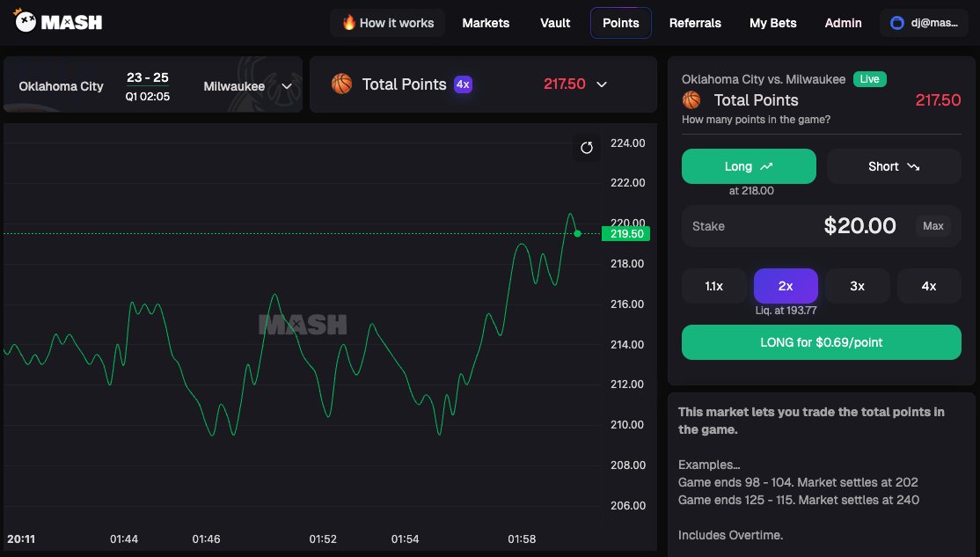Screen dimensions: 980x557
Task: Click the 217.50 price in bet panel
Action: 938,100
